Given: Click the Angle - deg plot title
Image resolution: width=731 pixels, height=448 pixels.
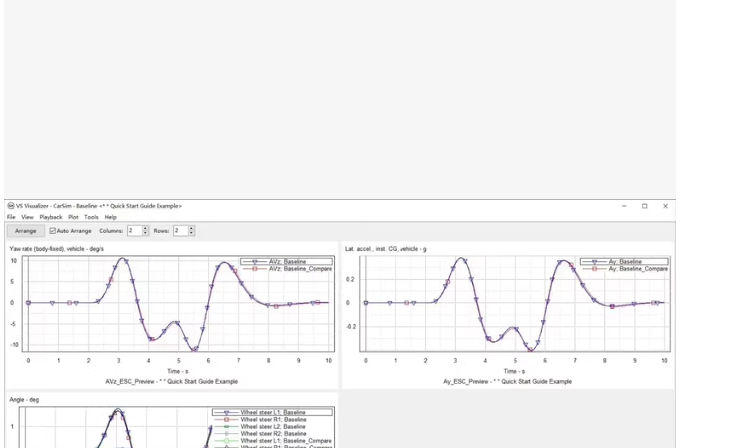Looking at the screenshot, I should coord(24,400).
